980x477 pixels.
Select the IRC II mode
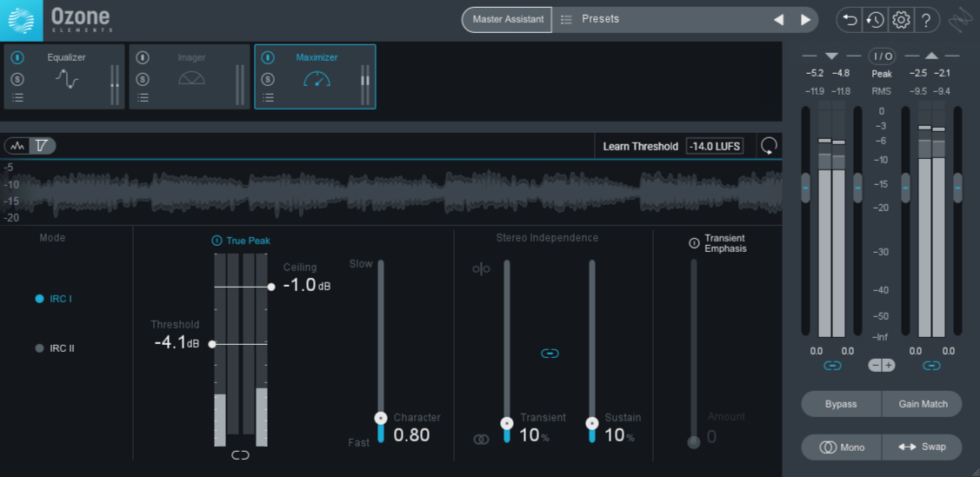[55, 348]
